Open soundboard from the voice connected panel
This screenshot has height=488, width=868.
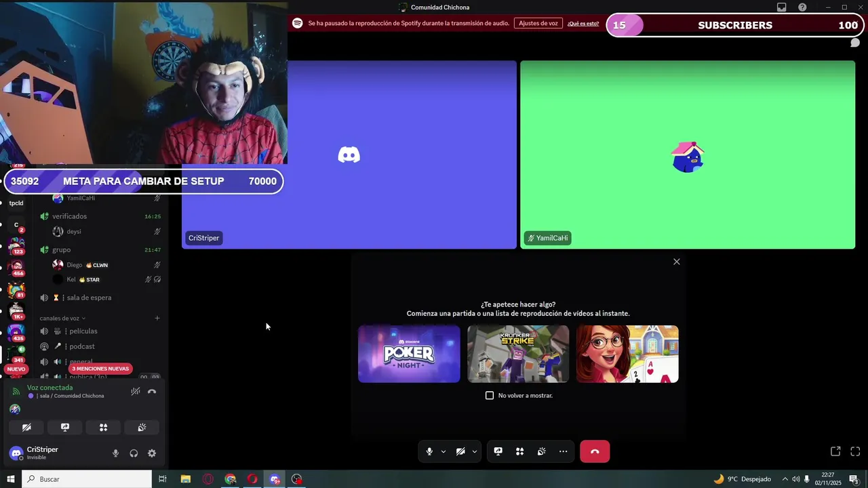[x=142, y=428]
